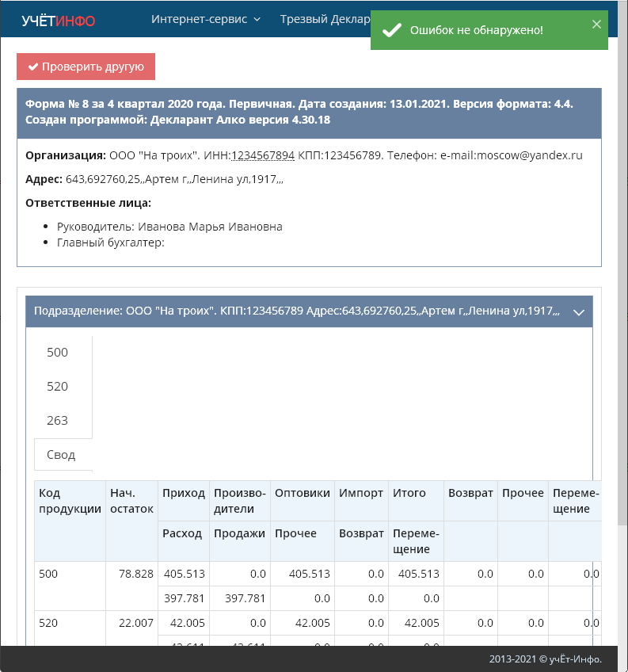
Task: Open the Трезвый Декларант menu item
Action: [325, 19]
